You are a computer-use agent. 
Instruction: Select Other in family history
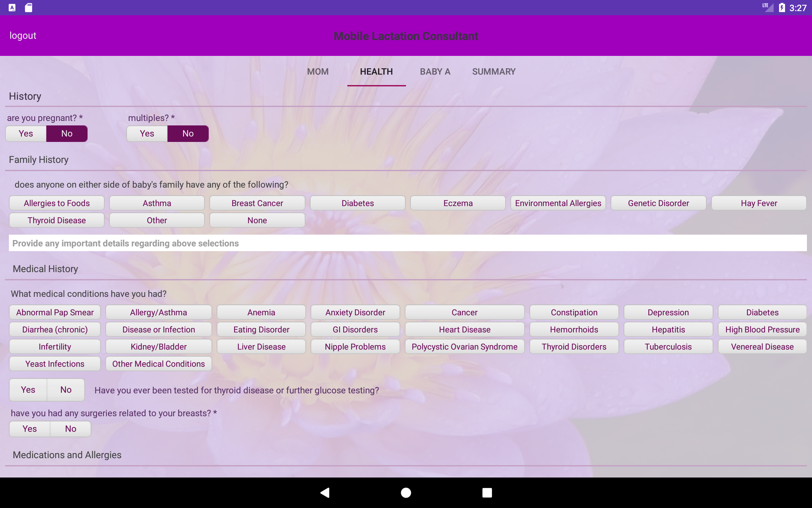tap(157, 220)
